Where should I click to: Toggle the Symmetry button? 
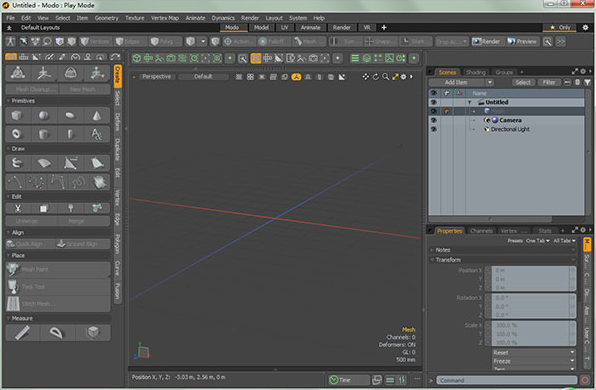point(345,41)
